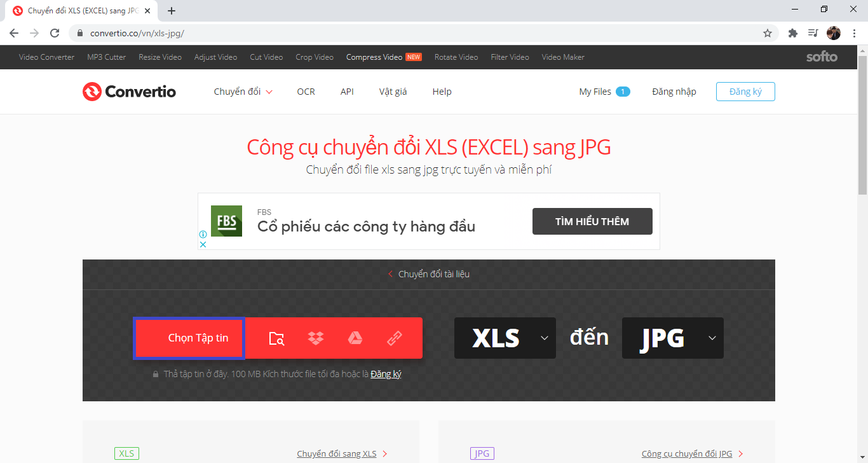Open Compress Video tool

click(384, 57)
